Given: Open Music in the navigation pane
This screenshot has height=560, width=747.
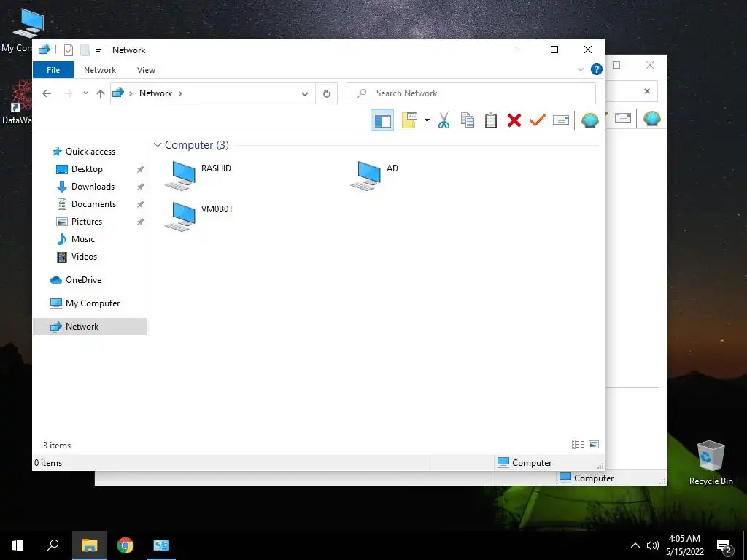Looking at the screenshot, I should [83, 239].
